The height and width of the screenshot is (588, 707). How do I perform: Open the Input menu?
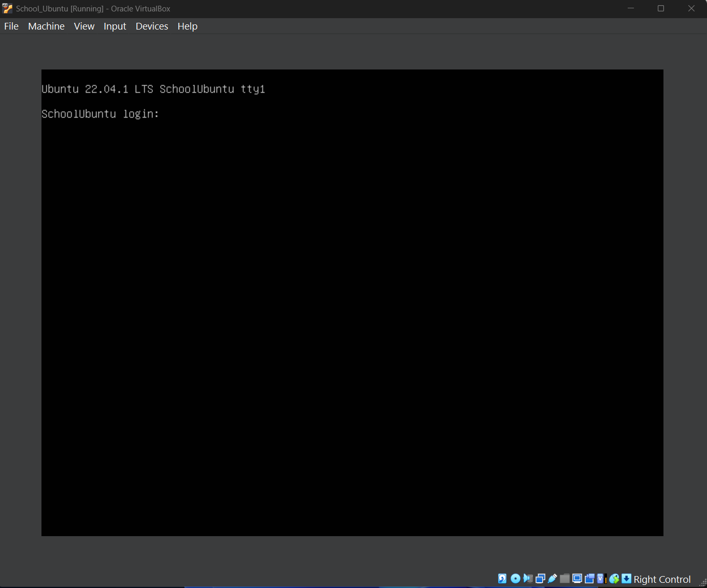115,26
